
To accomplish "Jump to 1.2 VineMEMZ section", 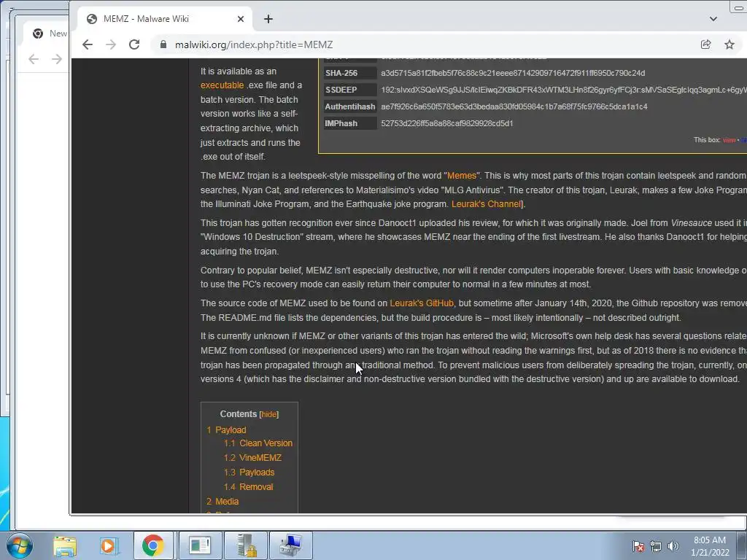I will click(x=252, y=458).
